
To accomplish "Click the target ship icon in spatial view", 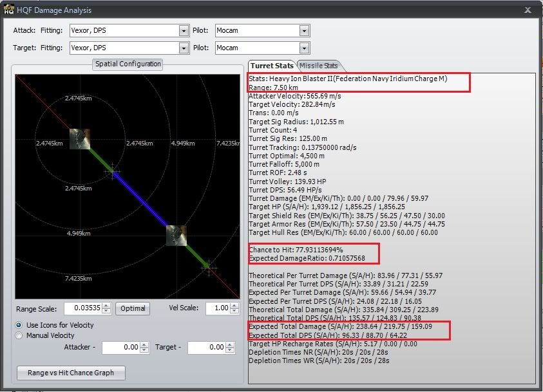I will click(176, 236).
